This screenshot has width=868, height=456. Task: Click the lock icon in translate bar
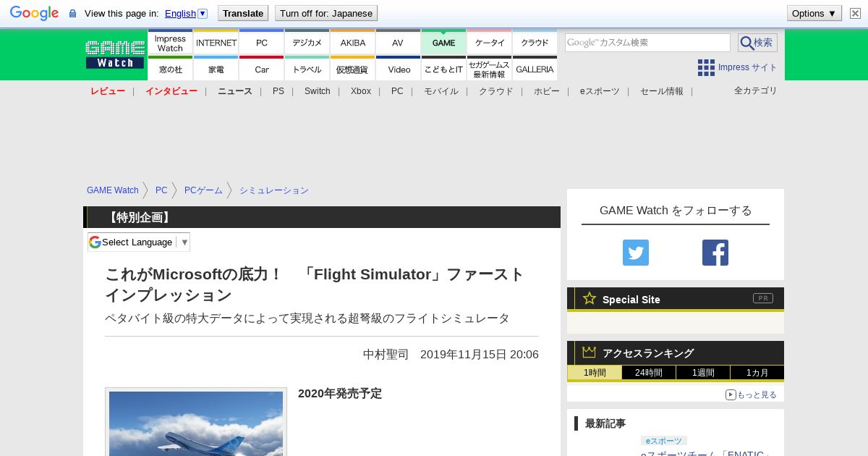(72, 14)
